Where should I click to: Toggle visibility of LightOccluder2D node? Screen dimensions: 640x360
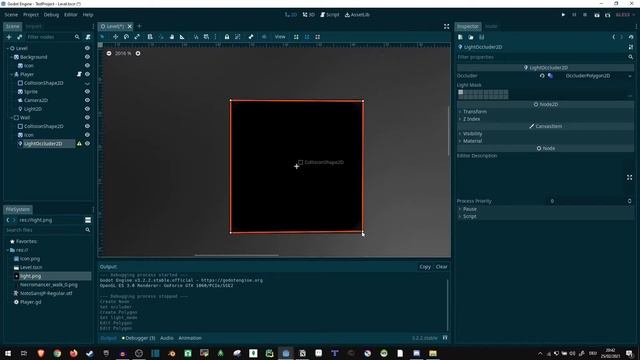pos(87,144)
